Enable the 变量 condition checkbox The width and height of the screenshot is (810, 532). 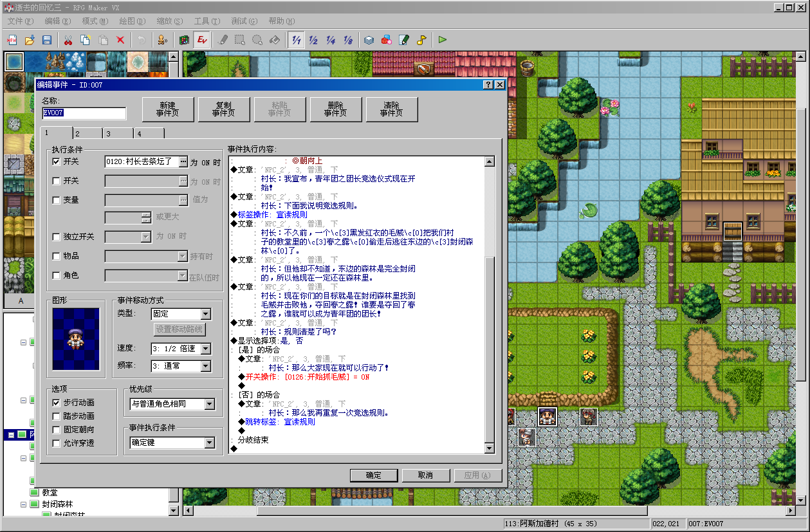(x=57, y=200)
